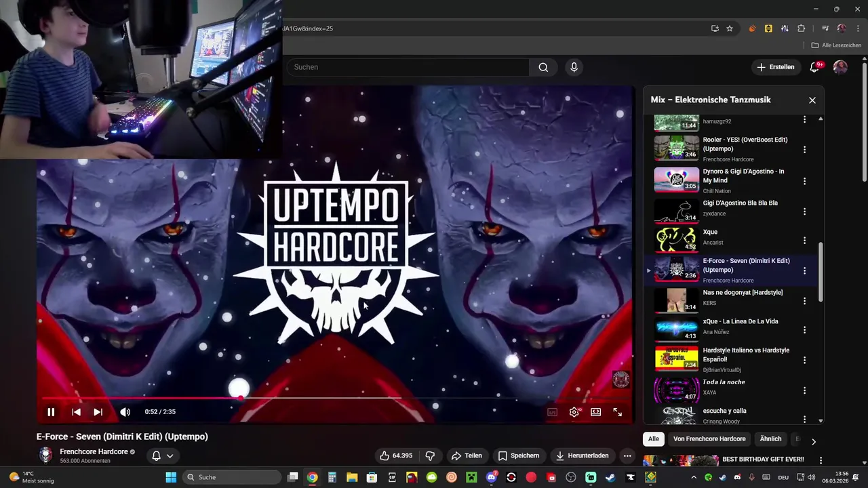This screenshot has width=868, height=488.
Task: Open video settings gear icon
Action: click(574, 411)
